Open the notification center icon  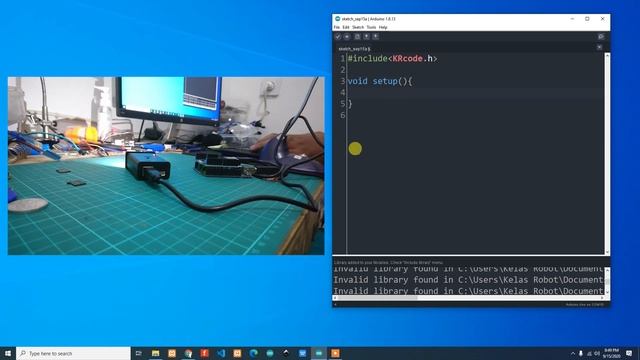[x=629, y=353]
